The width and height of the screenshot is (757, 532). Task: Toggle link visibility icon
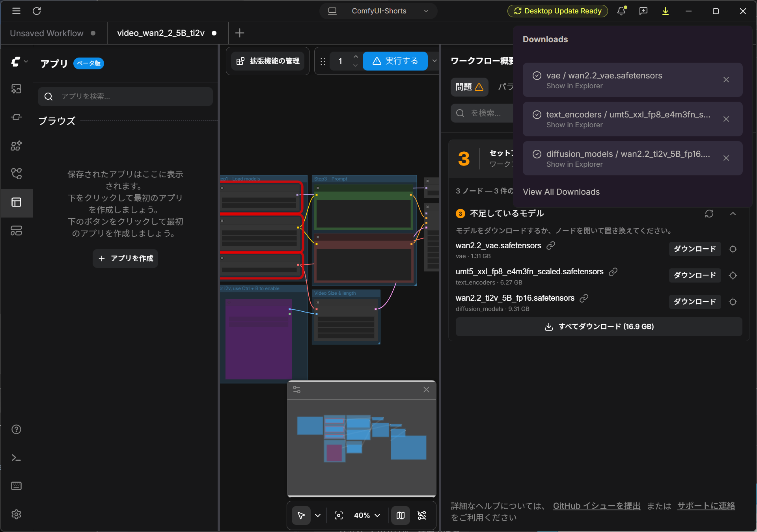coord(422,515)
